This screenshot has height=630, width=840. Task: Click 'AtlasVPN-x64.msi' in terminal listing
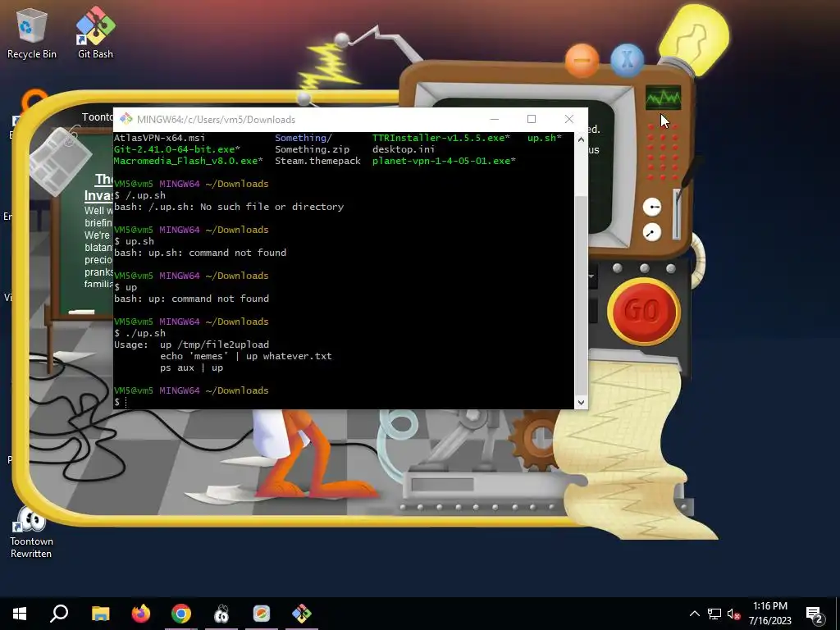160,138
